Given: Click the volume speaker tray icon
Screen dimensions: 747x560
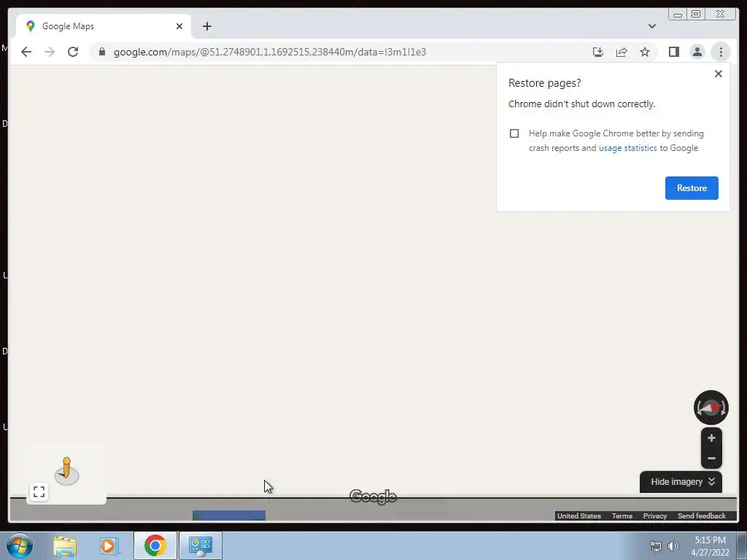Looking at the screenshot, I should pyautogui.click(x=673, y=546).
